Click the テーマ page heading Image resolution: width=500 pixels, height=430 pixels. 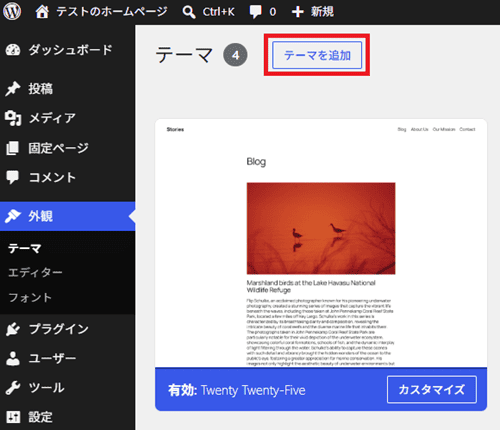[x=184, y=55]
